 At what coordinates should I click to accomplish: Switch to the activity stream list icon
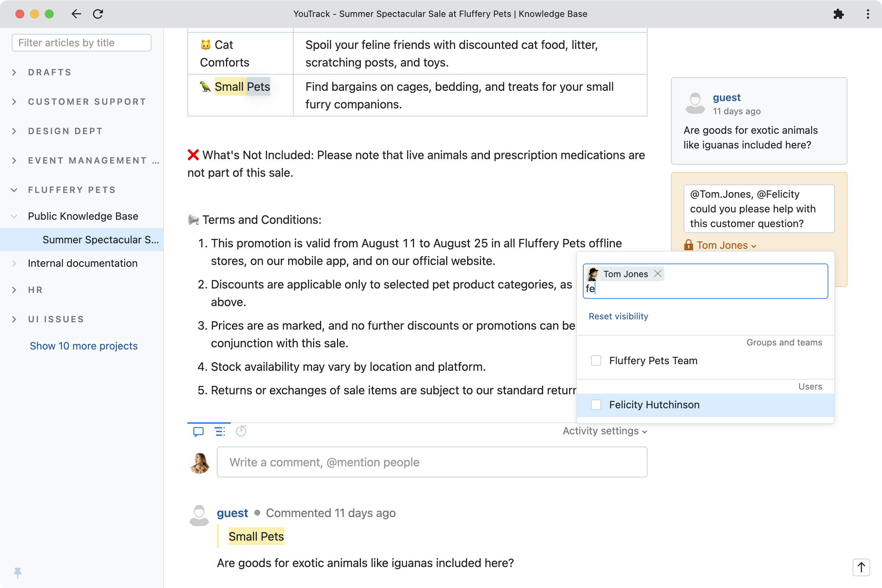[220, 431]
